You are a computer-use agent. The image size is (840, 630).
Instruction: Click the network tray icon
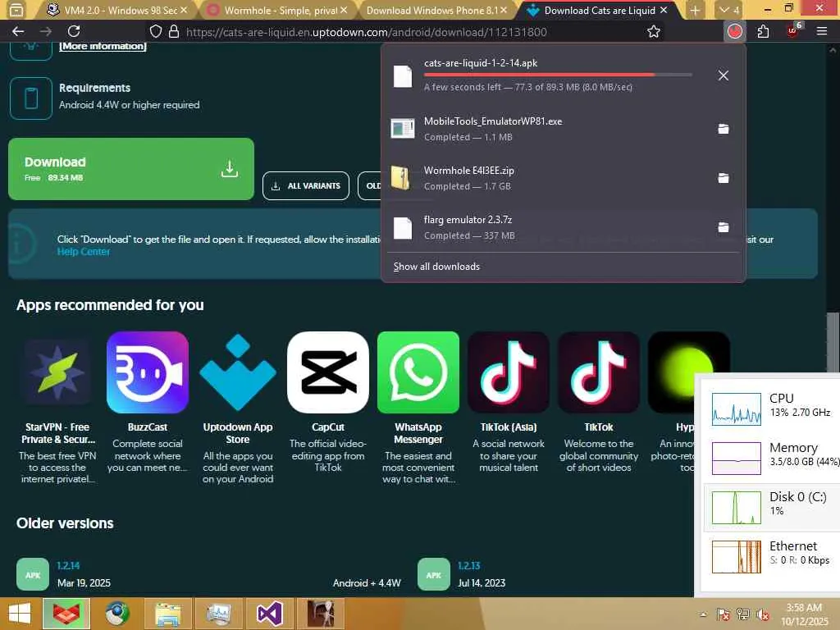click(x=742, y=614)
